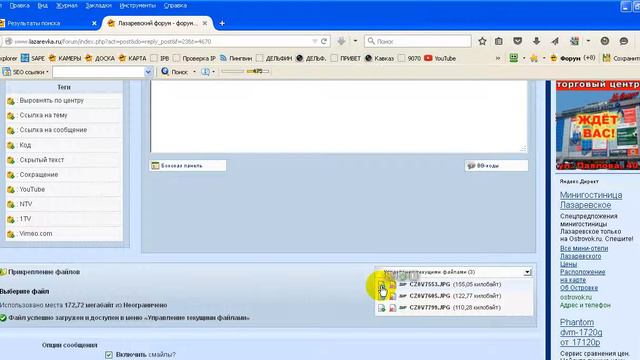Screen dimensions: 640x360
Task: Close the Результаты поиска tab
Action: tap(94, 23)
